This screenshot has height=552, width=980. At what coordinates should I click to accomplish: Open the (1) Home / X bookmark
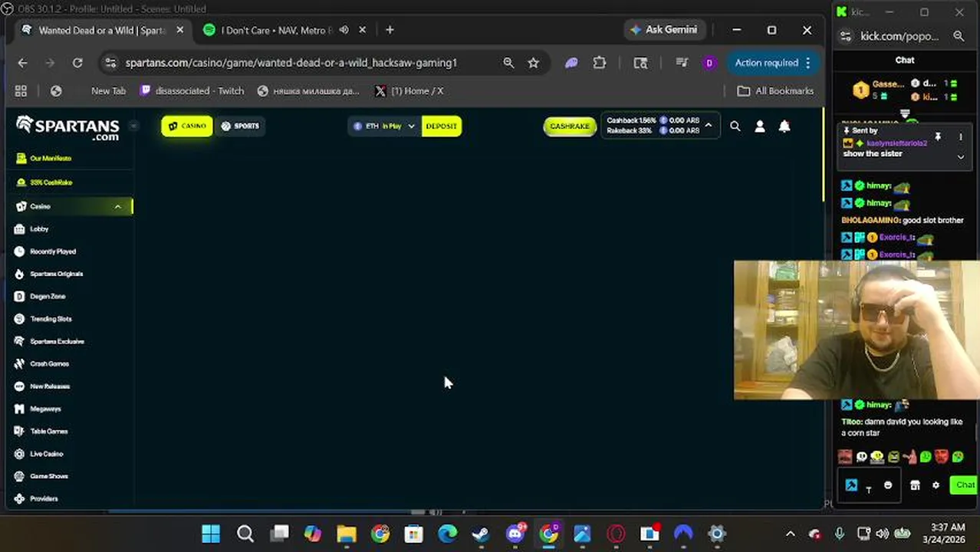(409, 90)
